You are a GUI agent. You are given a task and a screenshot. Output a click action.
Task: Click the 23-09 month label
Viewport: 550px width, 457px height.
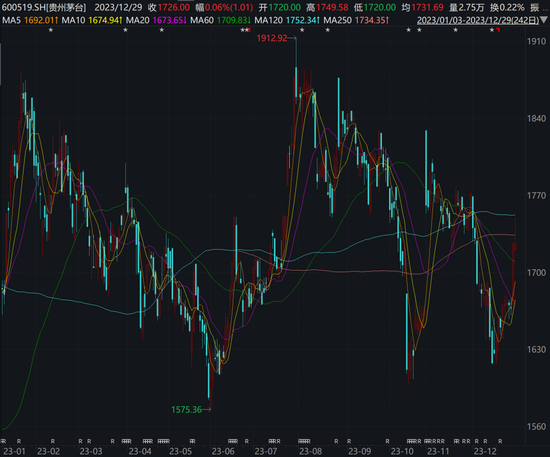coord(360,451)
